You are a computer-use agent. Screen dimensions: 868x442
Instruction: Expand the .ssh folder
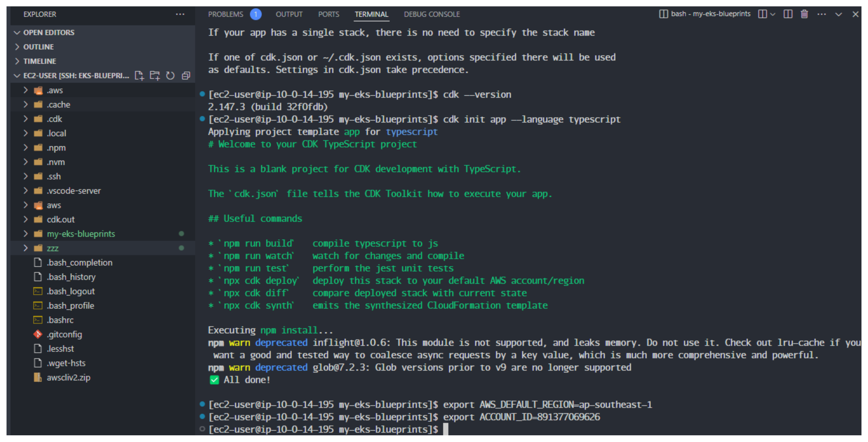102,176
